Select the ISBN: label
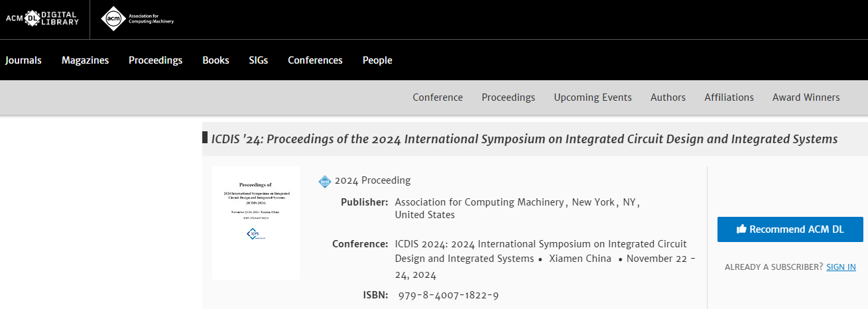The width and height of the screenshot is (868, 309). click(x=375, y=295)
